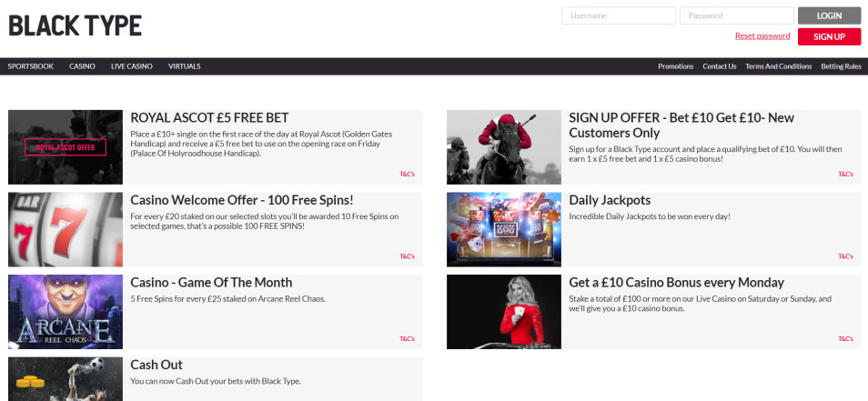View T&C's for £10 Casino Bonus Monday
Viewport: 868px width, 401px height.
click(845, 339)
